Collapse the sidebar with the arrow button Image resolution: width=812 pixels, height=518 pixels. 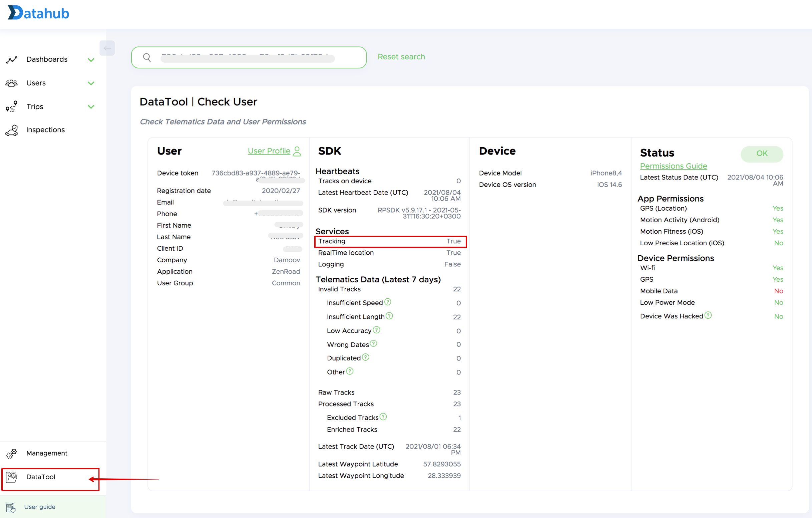click(x=107, y=48)
